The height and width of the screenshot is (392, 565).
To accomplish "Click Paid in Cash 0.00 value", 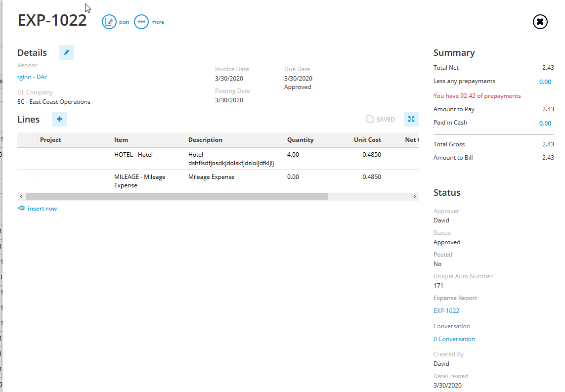I will click(545, 123).
